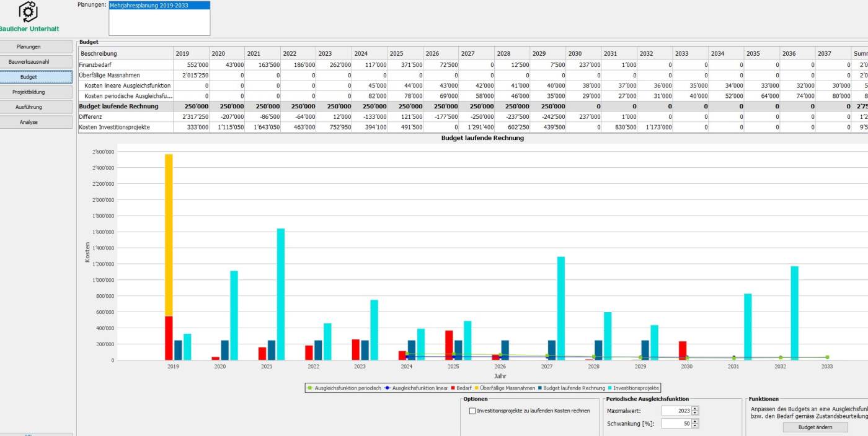
Task: Click the Maximalwert input field
Action: pyautogui.click(x=676, y=411)
